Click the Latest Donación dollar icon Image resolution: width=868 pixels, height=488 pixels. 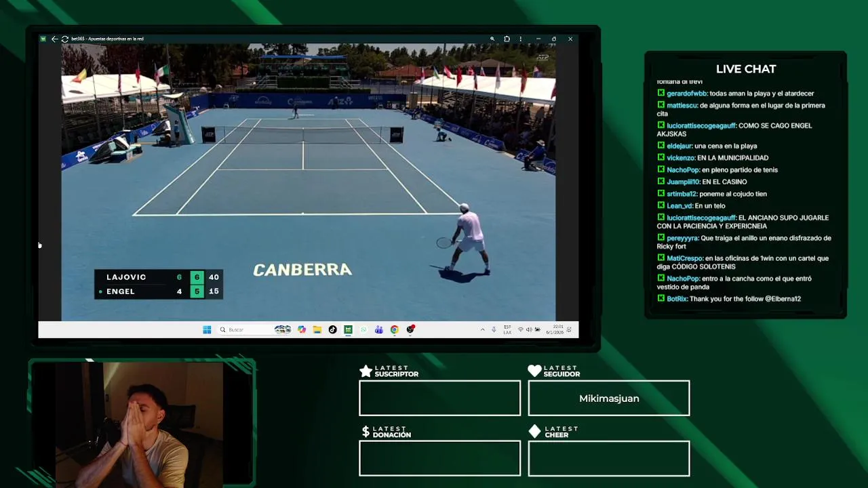click(366, 432)
